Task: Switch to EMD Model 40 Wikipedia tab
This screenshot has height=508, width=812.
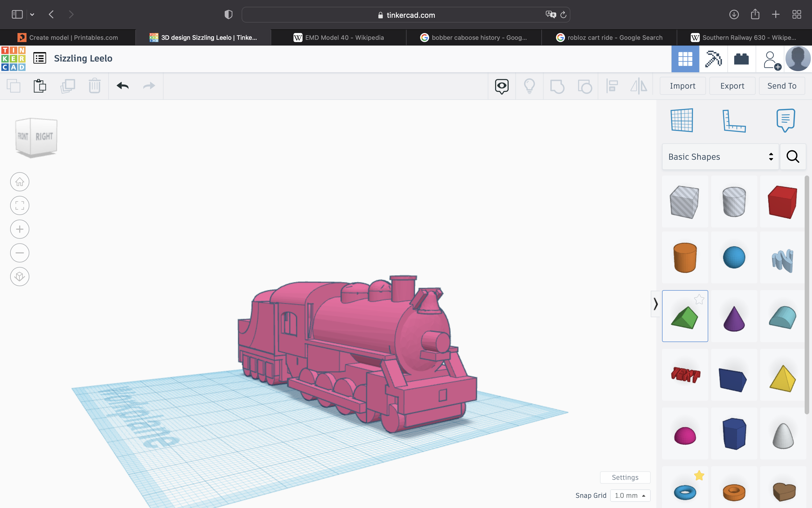Action: [x=339, y=38]
